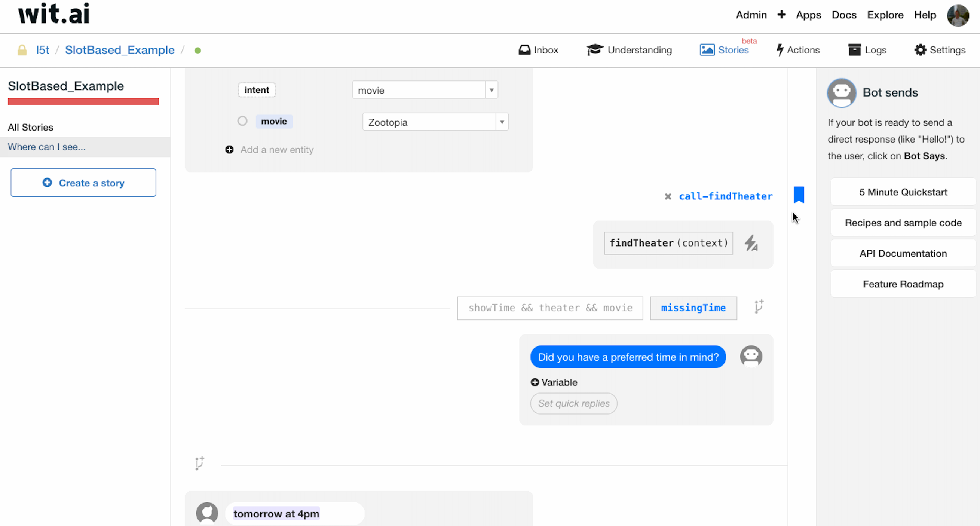Open the Understanding tab

629,50
